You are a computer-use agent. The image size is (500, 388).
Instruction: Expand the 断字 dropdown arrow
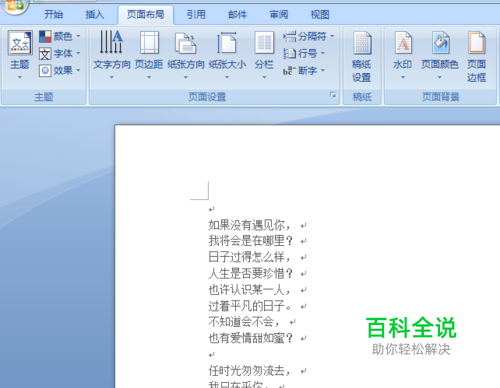[x=323, y=71]
